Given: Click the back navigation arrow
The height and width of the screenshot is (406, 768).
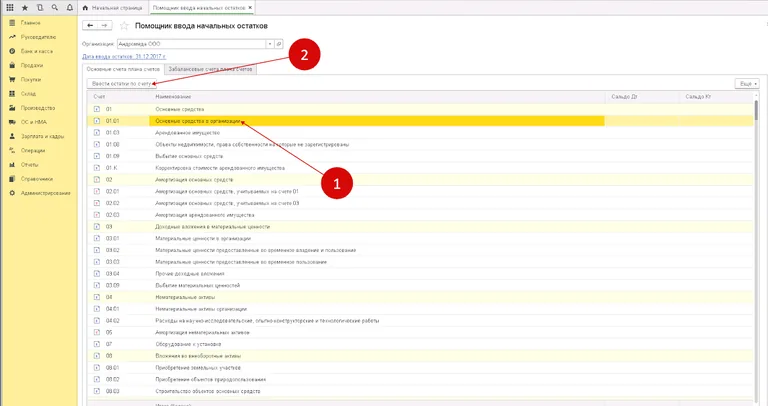Looking at the screenshot, I should pyautogui.click(x=92, y=25).
